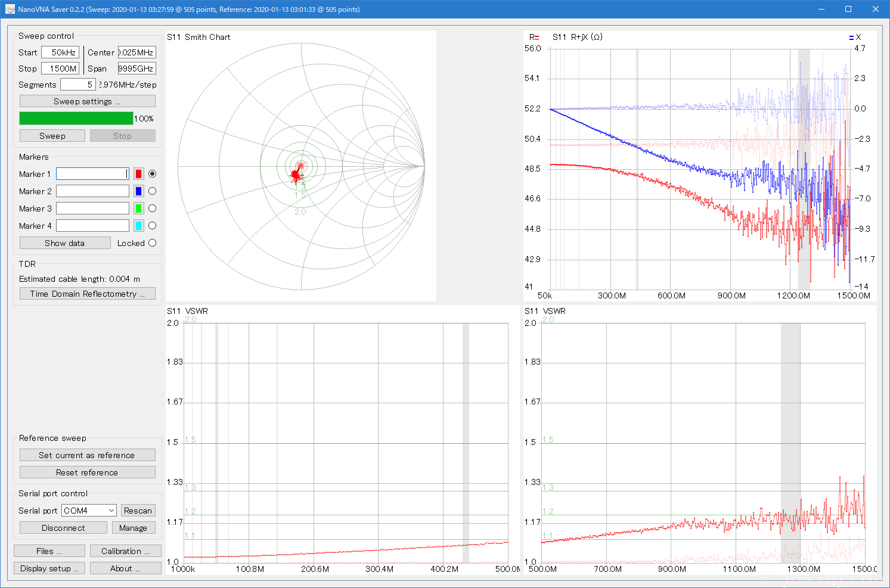Click the Marker 4 frequency field
Screen dimensions: 890x588
coord(92,226)
